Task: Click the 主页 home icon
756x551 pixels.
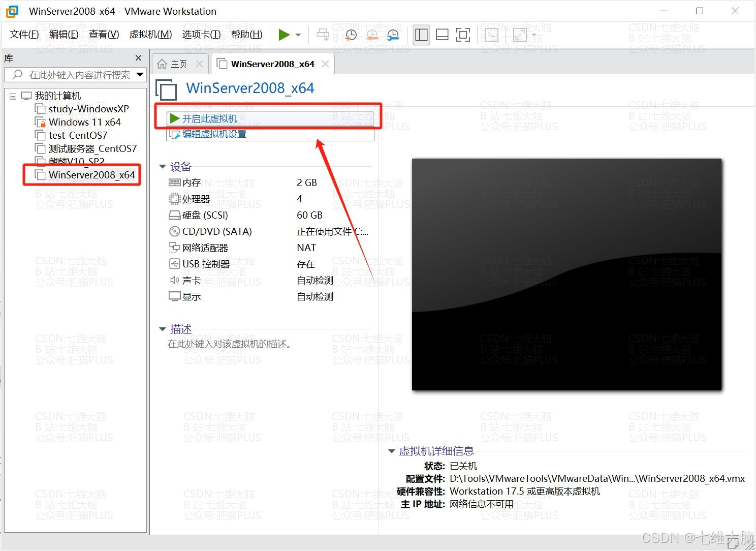Action: point(162,64)
